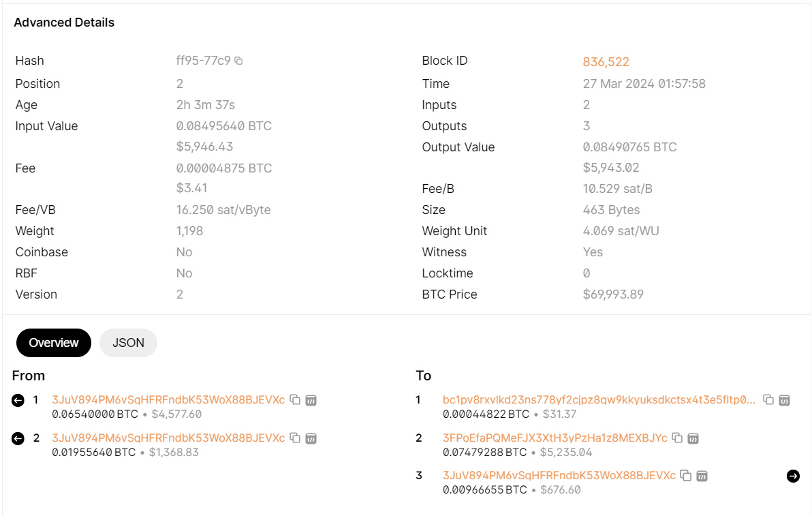Open the script icon beside the bc1pv output

[783, 400]
